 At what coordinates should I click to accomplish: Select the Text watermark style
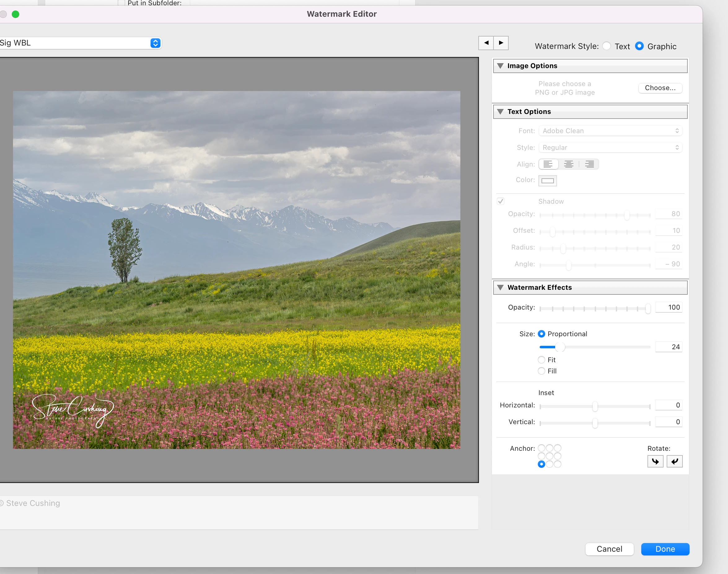pos(607,46)
